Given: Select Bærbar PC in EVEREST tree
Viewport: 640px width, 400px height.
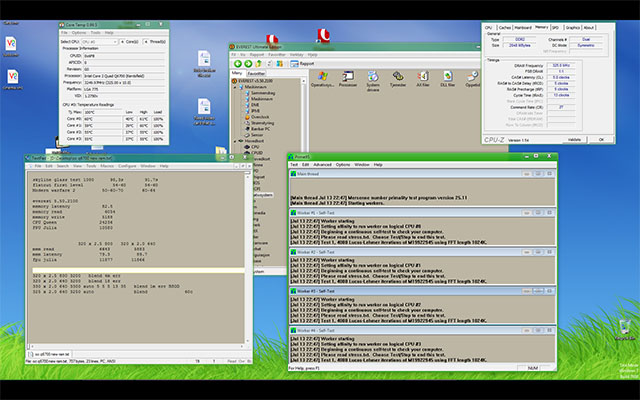Looking at the screenshot, I should [x=257, y=129].
